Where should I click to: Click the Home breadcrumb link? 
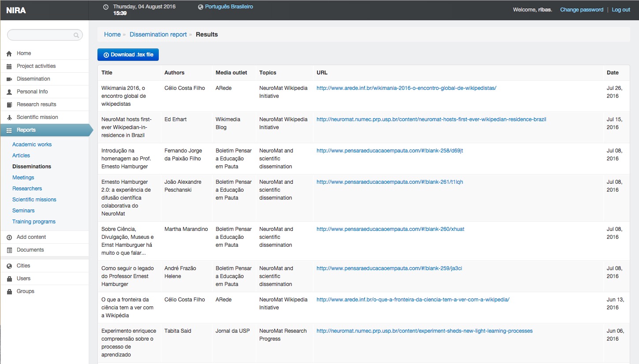[x=112, y=34]
